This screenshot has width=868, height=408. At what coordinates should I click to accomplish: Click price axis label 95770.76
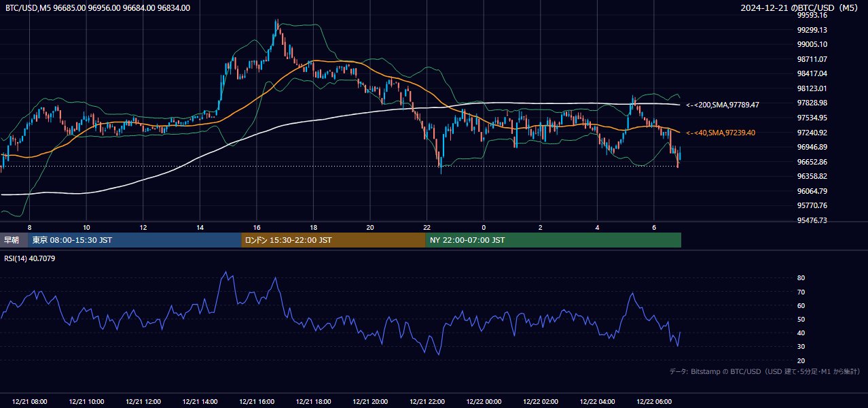click(x=812, y=205)
